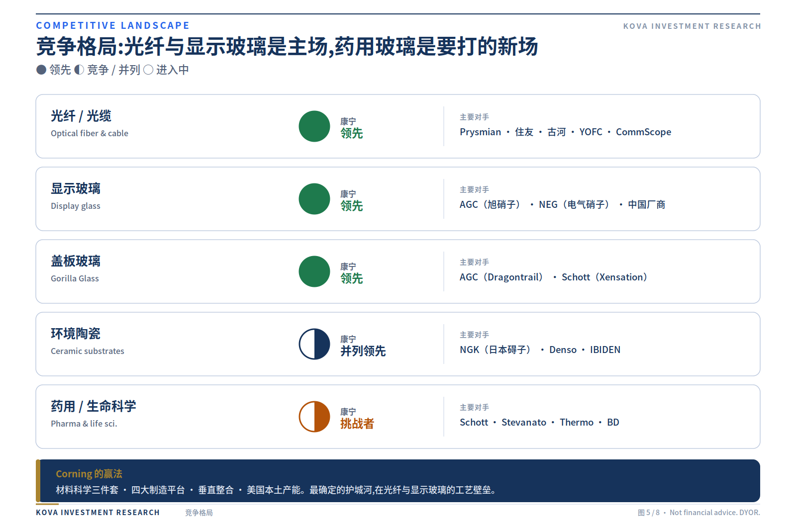Select the subtitle Display glass
This screenshot has width=796, height=532.
76,206
